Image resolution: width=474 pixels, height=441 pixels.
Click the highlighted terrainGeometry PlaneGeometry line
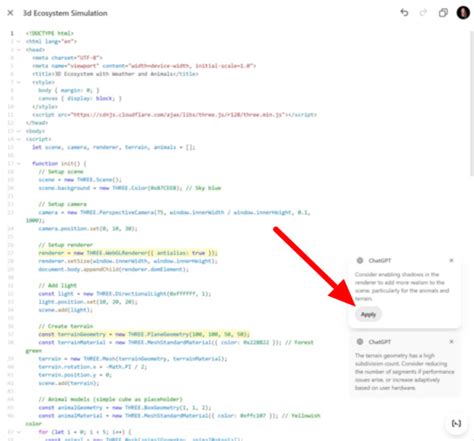[144, 334]
